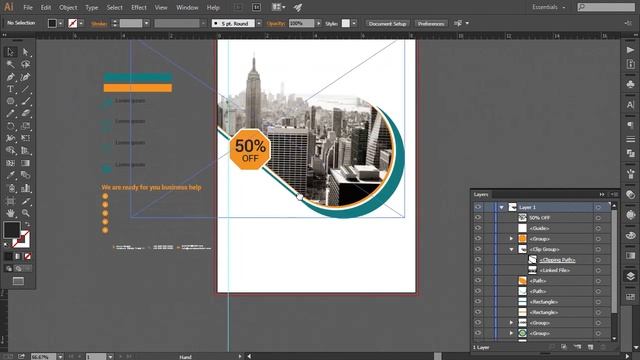Open stroke color dropdown in control bar
Screen dimensions: 640x360
[81, 23]
